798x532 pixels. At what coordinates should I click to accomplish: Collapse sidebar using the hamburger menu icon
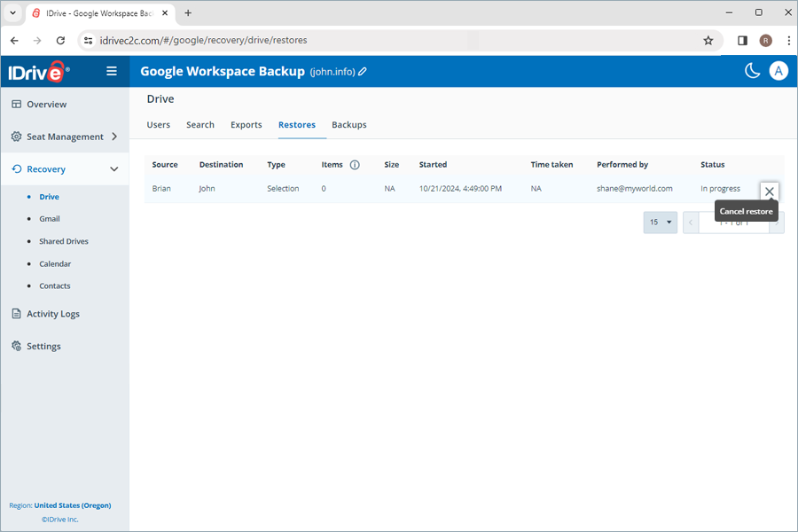pos(112,71)
